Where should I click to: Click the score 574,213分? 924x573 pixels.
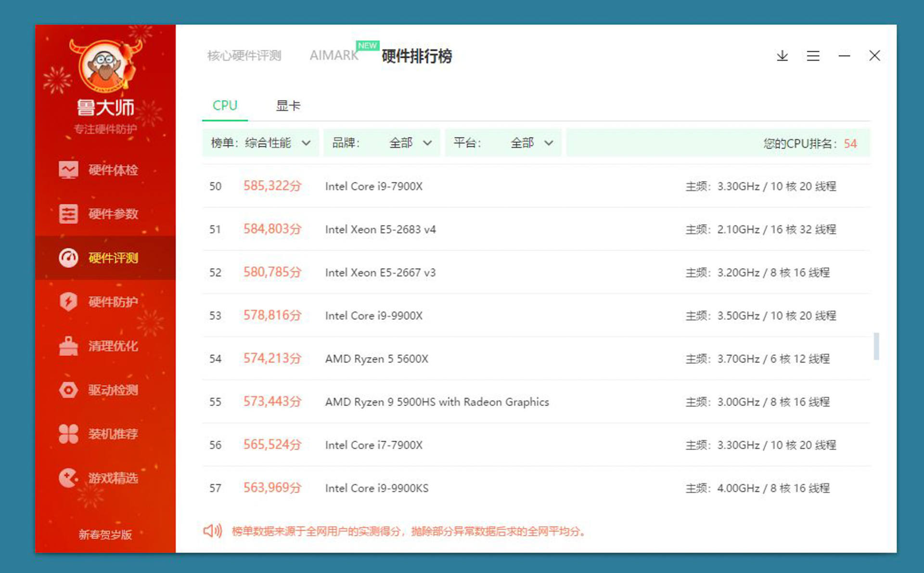tap(272, 358)
